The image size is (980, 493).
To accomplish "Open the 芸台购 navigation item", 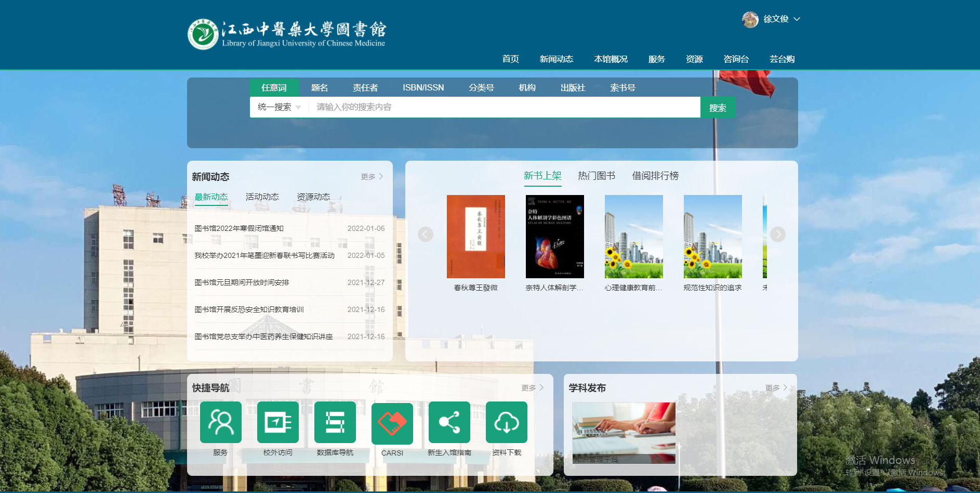I will pos(782,59).
